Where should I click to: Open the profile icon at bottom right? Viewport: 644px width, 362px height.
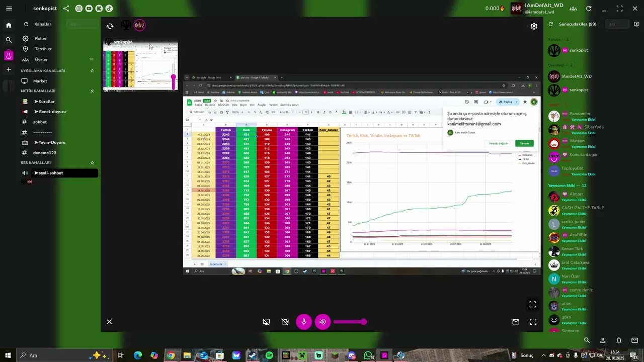603,340
